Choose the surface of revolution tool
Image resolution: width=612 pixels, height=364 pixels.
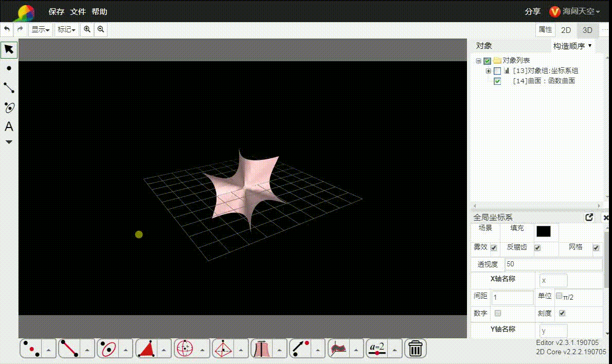coord(261,349)
